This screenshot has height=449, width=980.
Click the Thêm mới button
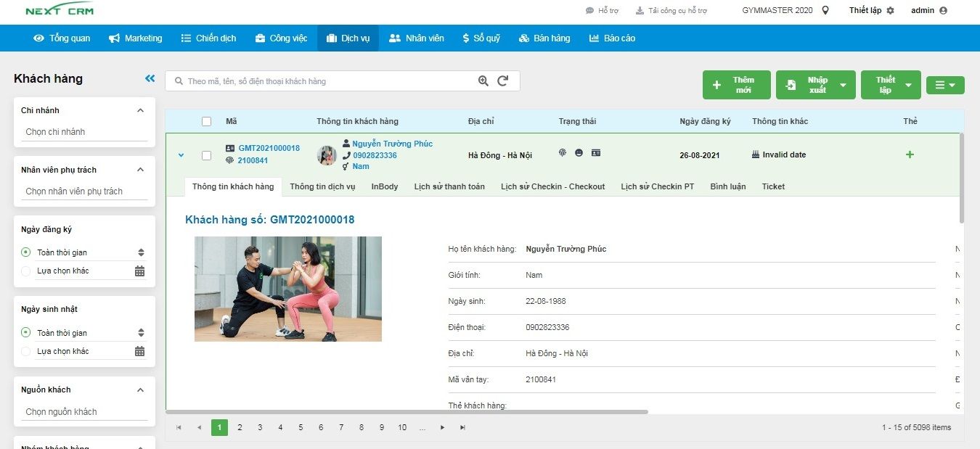pos(736,84)
